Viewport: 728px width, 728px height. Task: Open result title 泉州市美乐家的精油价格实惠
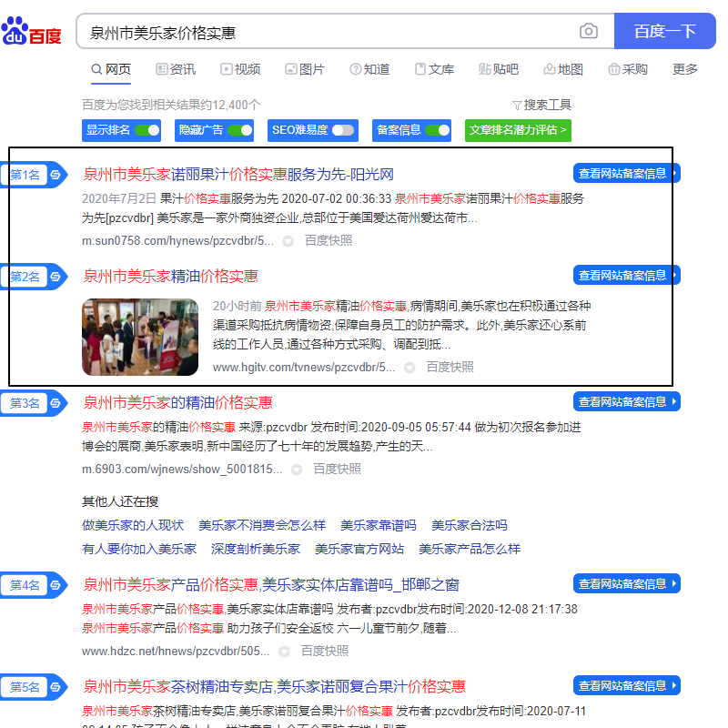(177, 403)
